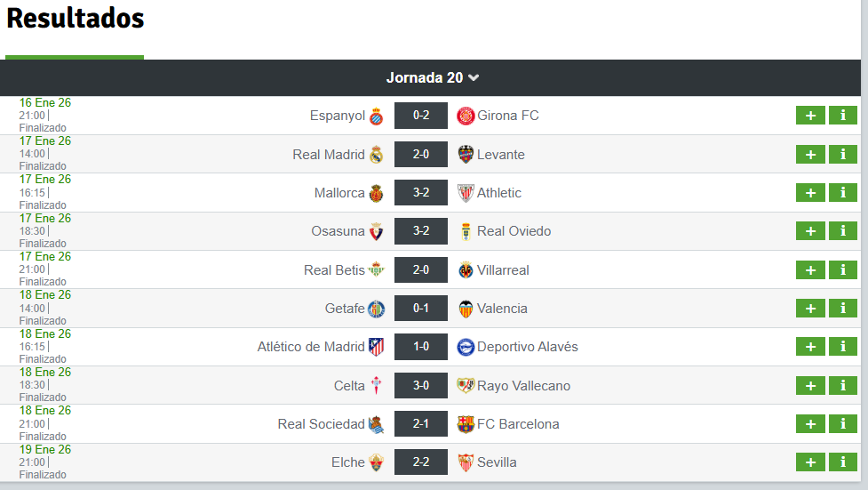Screen dimensions: 868x490
Task: Open the Girona FC team link
Action: point(508,116)
